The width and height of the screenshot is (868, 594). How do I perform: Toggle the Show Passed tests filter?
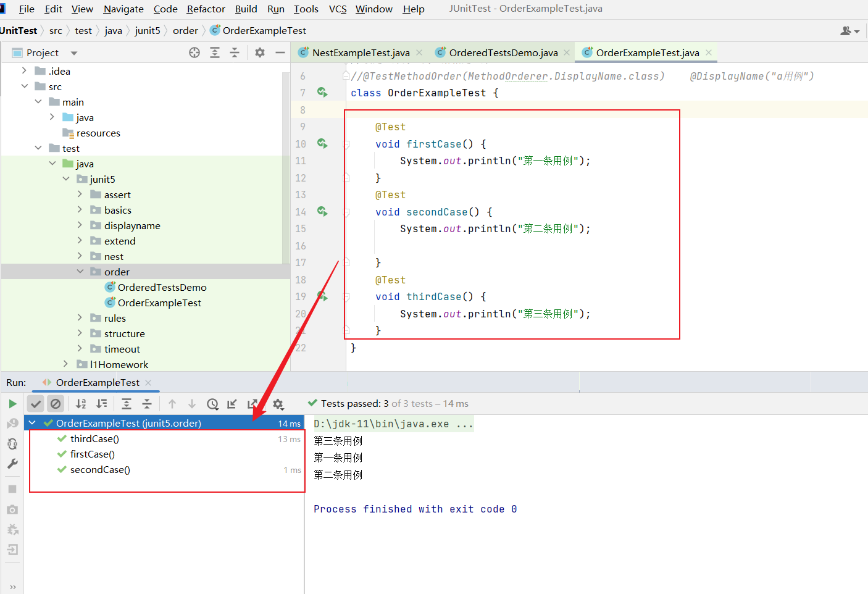click(x=36, y=404)
